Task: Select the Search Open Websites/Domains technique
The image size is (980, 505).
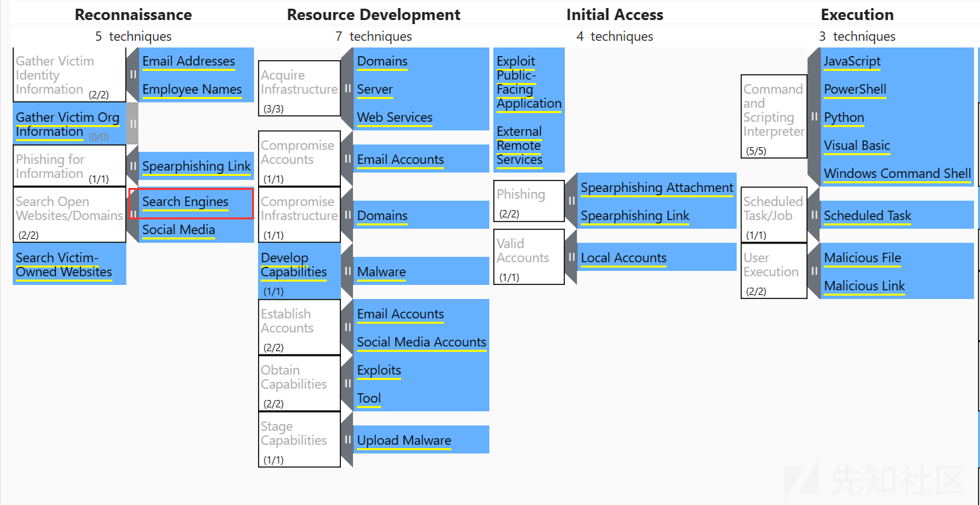Action: tap(69, 215)
